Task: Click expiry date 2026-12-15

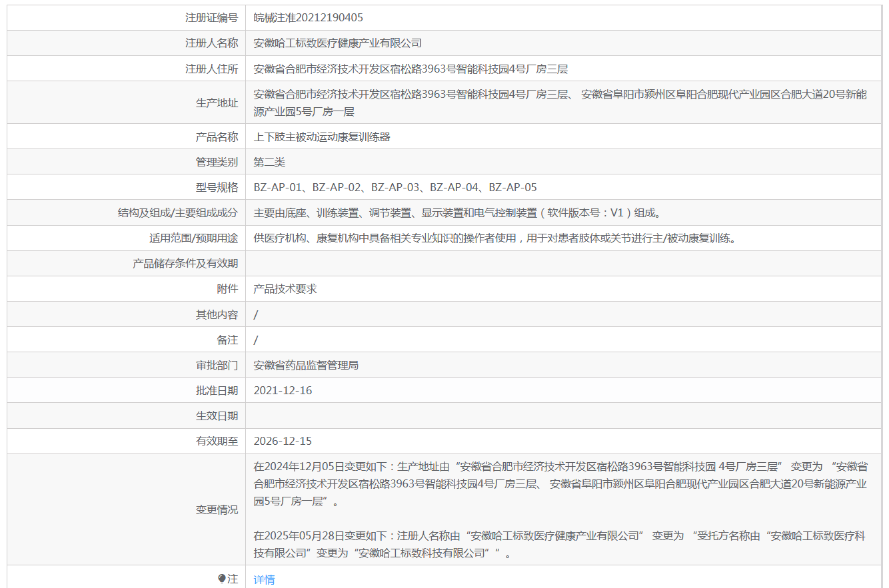Action: pos(283,441)
